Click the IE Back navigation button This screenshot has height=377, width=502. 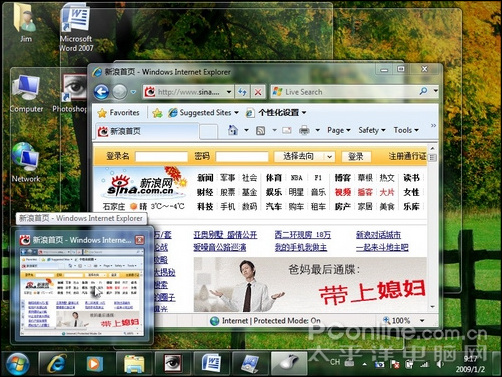click(101, 92)
